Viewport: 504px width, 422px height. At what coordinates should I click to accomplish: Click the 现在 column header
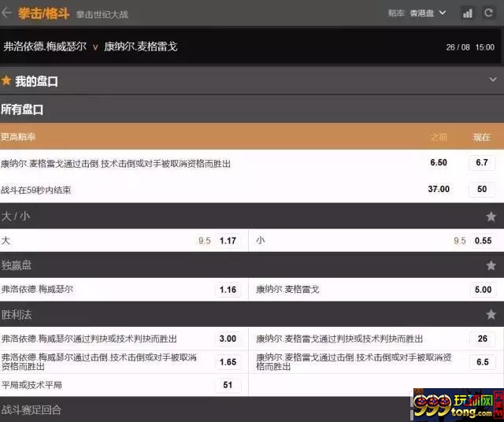tap(481, 137)
